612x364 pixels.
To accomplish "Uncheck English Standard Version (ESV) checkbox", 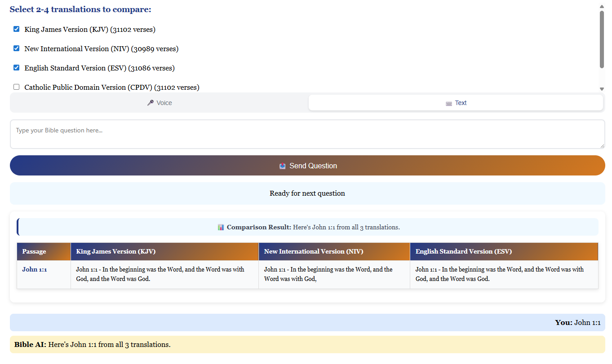I will 17,68.
